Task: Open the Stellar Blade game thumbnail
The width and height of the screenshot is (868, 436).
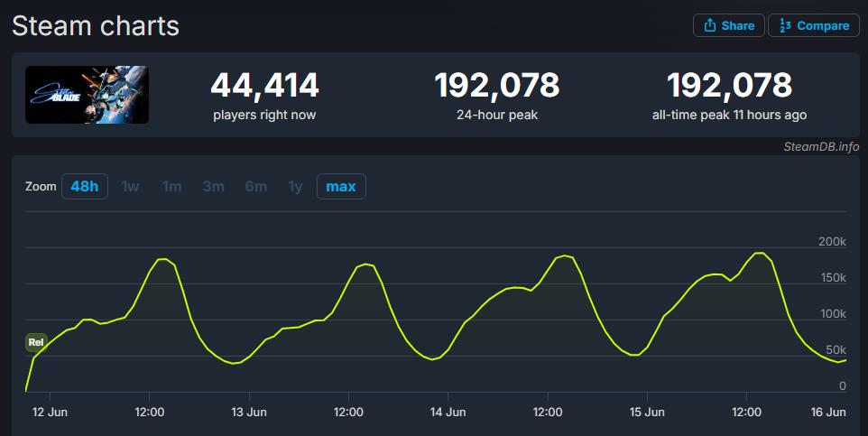Action: click(x=87, y=95)
